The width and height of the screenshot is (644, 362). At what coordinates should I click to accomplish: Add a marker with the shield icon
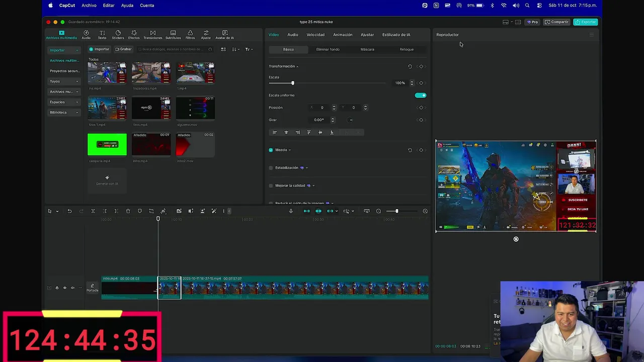[x=140, y=211]
